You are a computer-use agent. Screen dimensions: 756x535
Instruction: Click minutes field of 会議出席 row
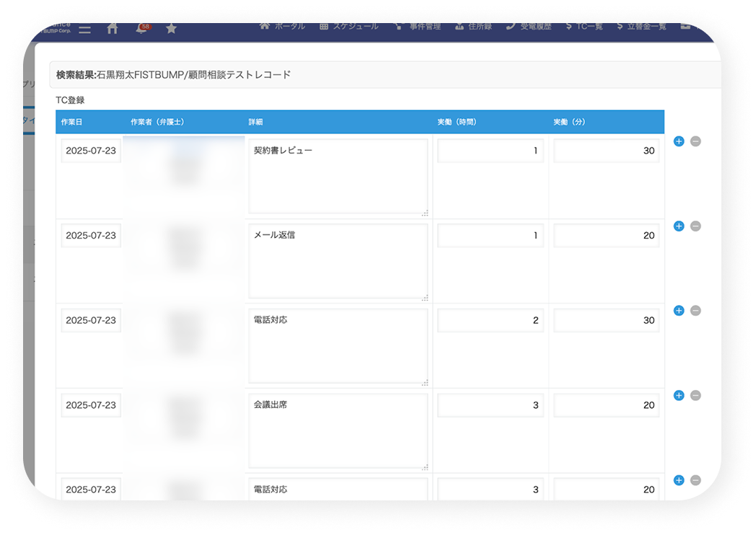(607, 405)
